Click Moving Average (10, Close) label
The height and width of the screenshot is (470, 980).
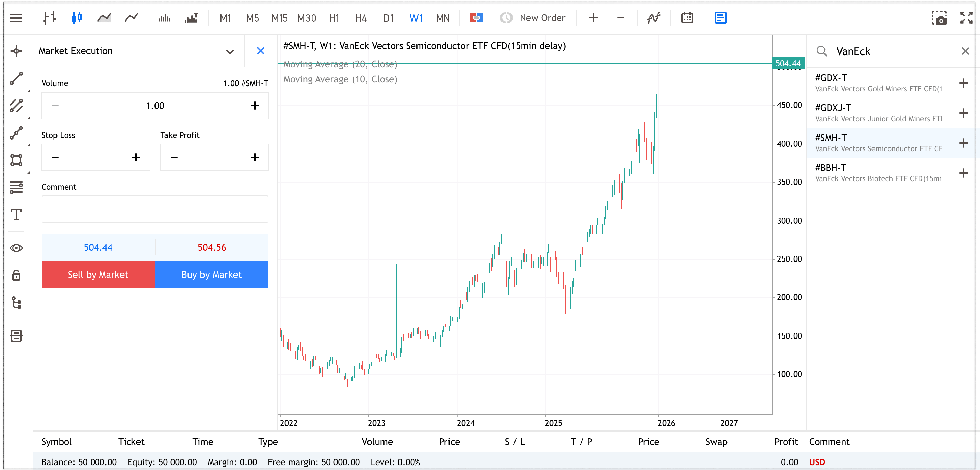point(340,79)
